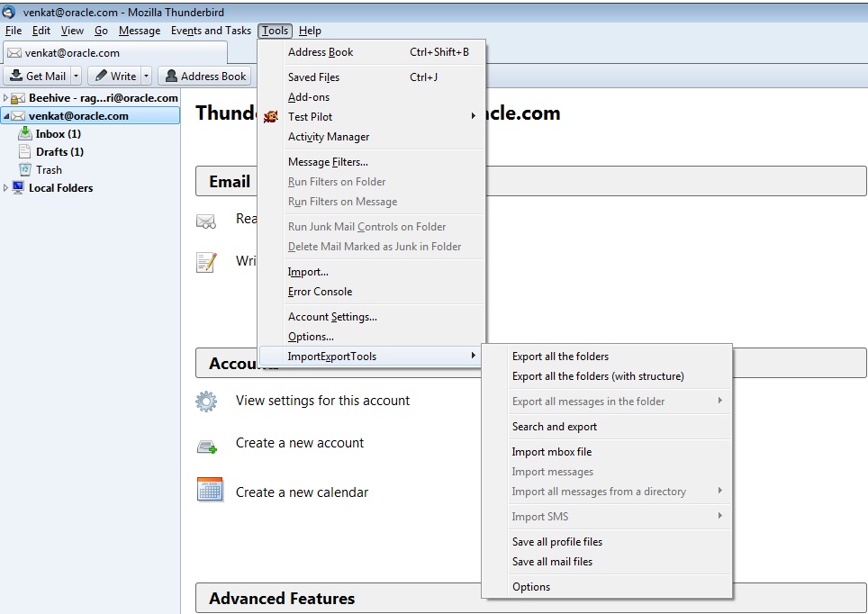Select the venkat@oracle.com tab

(x=115, y=52)
